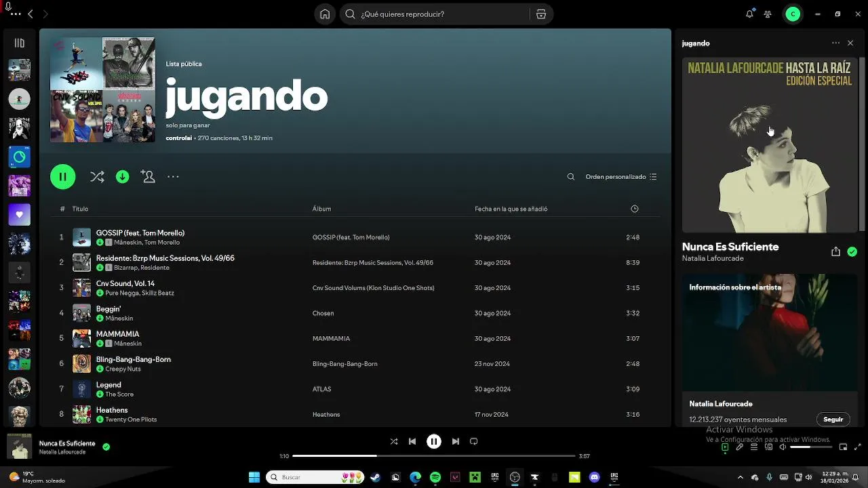Go to Spotify Home
Viewport: 868px width, 488px height.
(325, 14)
